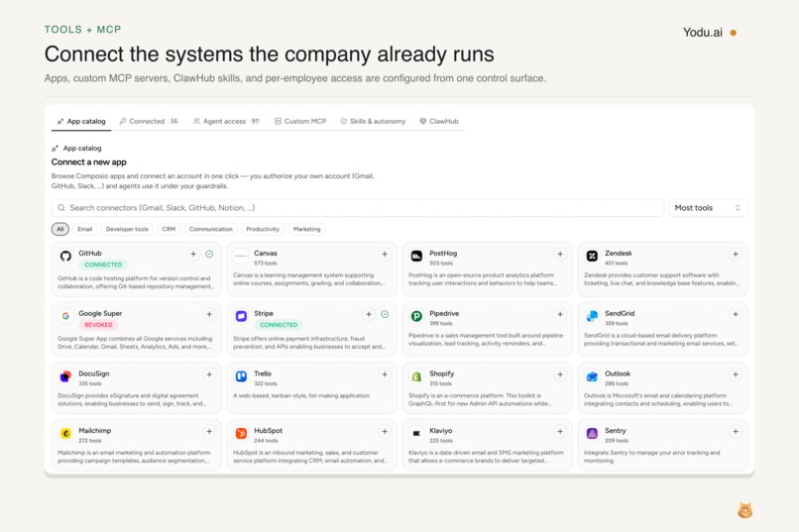Add the Outlook connector
Screen dimensions: 799x532
pyautogui.click(x=736, y=374)
